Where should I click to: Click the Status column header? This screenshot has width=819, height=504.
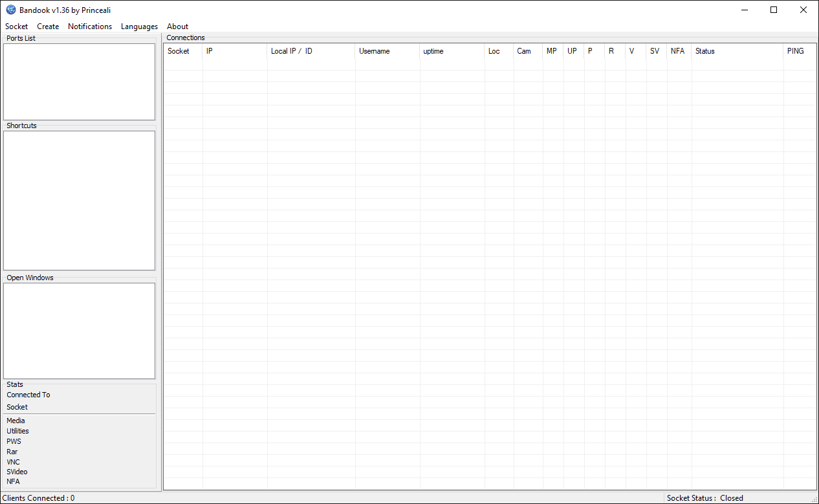click(737, 51)
